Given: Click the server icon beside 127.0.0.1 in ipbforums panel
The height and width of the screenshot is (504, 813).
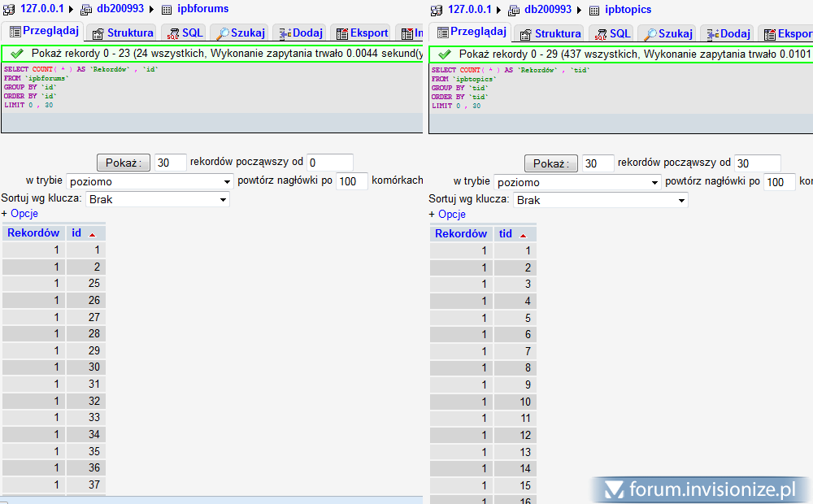Looking at the screenshot, I should pyautogui.click(x=9, y=10).
